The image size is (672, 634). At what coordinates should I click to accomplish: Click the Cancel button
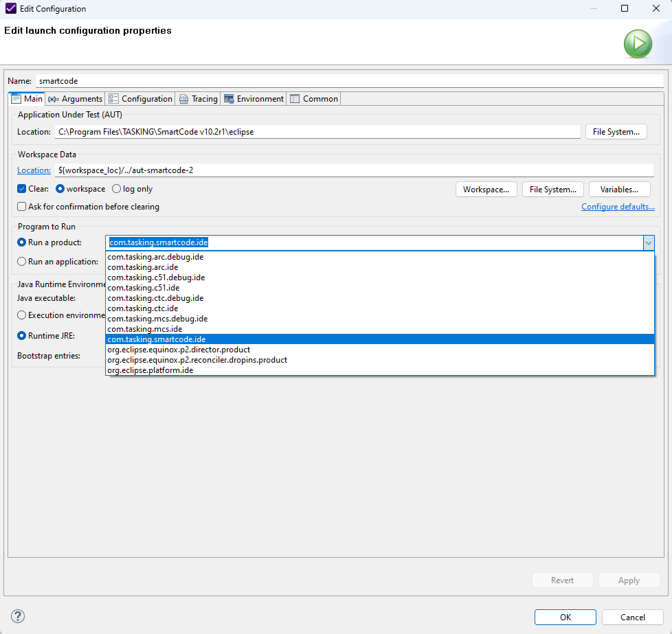click(x=633, y=618)
